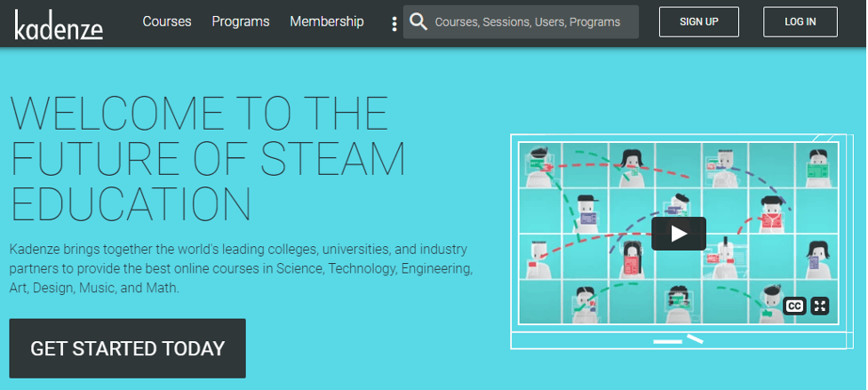Image resolution: width=868 pixels, height=390 pixels.
Task: Go to the Membership page
Action: [327, 21]
